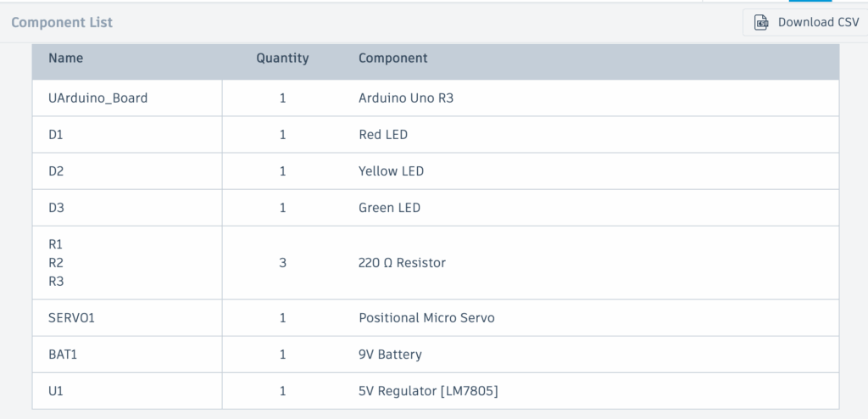Click the Positional Micro Servo entry

pyautogui.click(x=426, y=318)
